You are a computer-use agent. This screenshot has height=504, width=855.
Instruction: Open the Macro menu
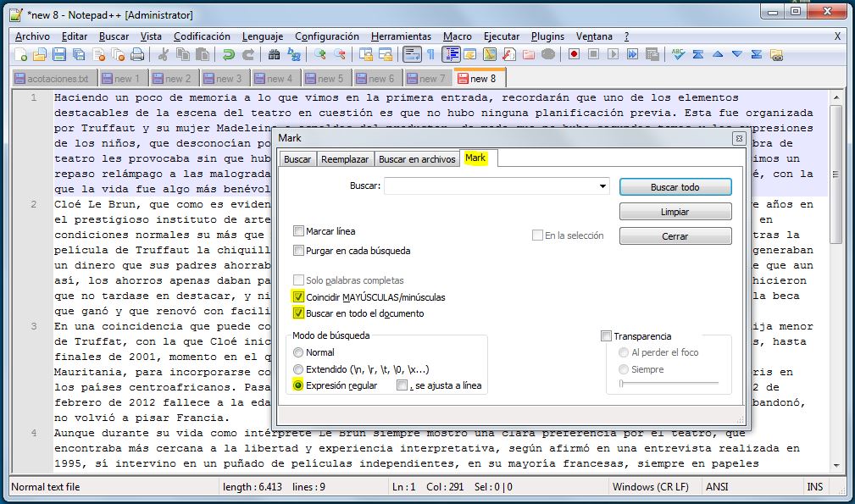pos(457,36)
